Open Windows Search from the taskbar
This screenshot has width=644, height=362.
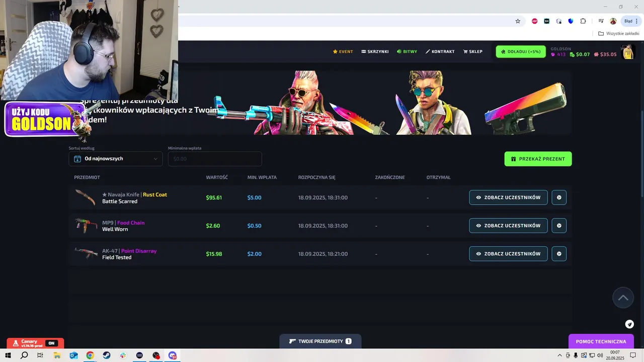24,355
